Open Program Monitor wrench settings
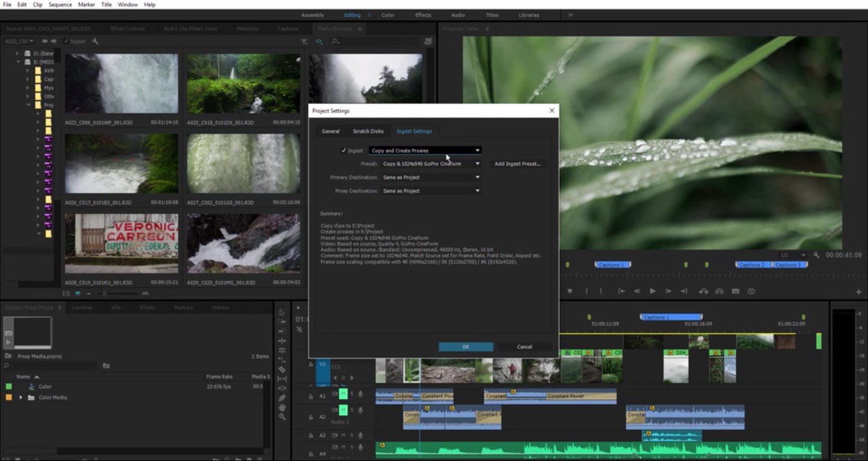Screen dimensions: 868x461 [816, 256]
